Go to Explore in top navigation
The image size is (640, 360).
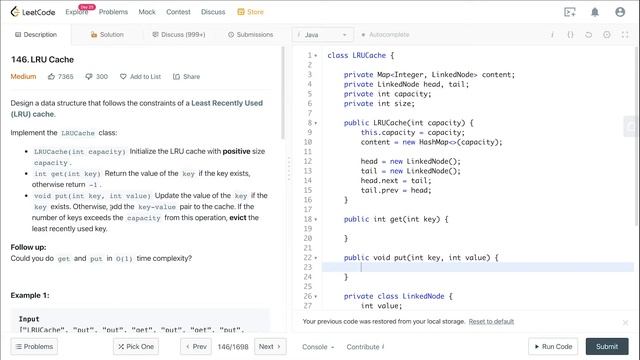point(77,12)
